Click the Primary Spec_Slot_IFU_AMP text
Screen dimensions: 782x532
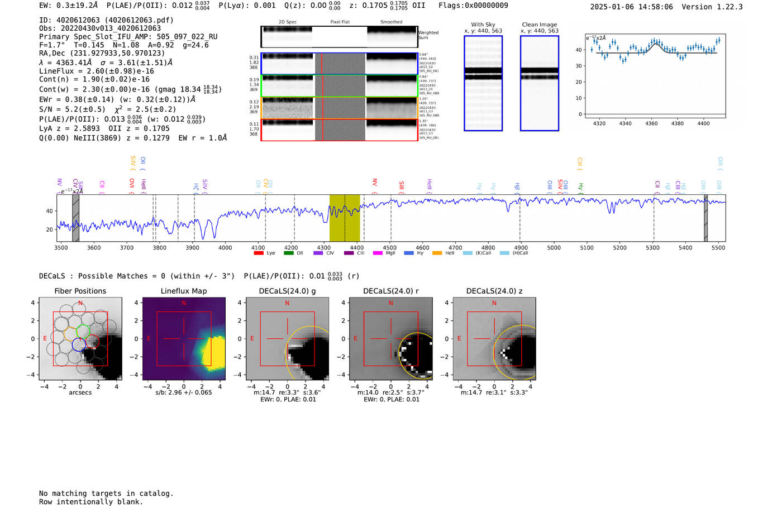pyautogui.click(x=128, y=37)
